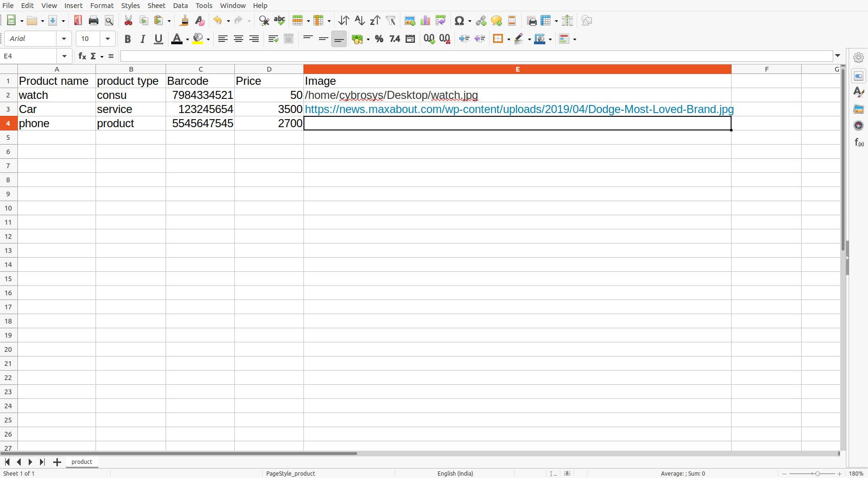The image size is (868, 478).
Task: Apply the yellow background color swatch
Action: click(x=198, y=39)
